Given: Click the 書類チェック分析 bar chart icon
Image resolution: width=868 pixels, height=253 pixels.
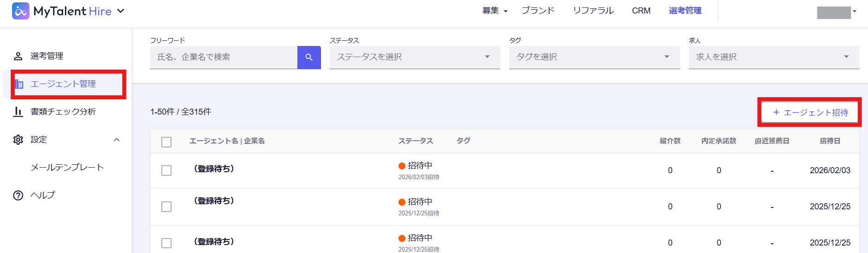Looking at the screenshot, I should point(18,112).
